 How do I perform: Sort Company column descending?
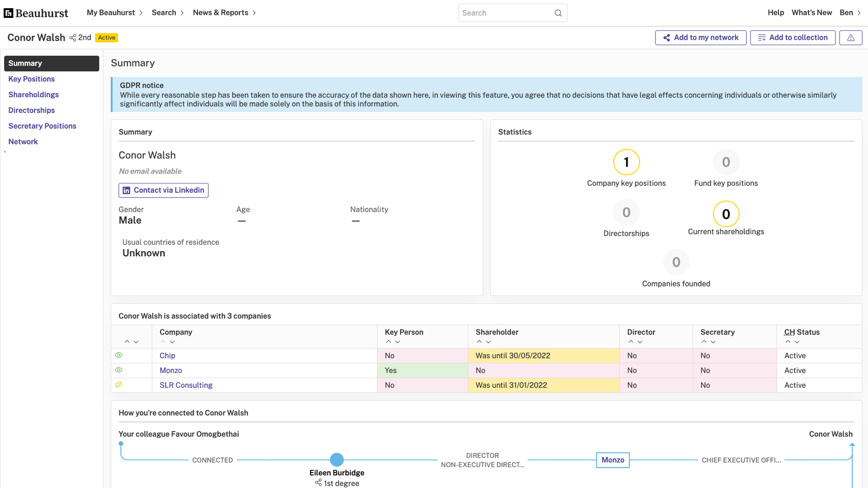(172, 342)
